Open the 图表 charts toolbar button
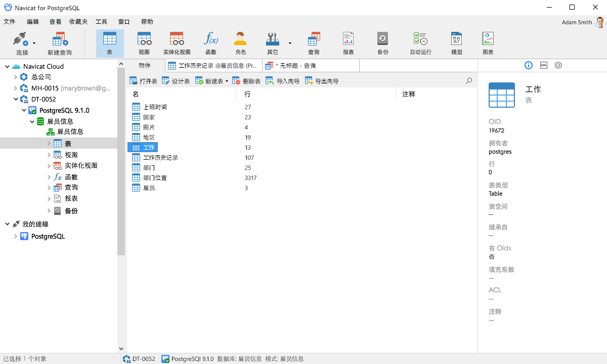This screenshot has width=607, height=364. tap(488, 43)
